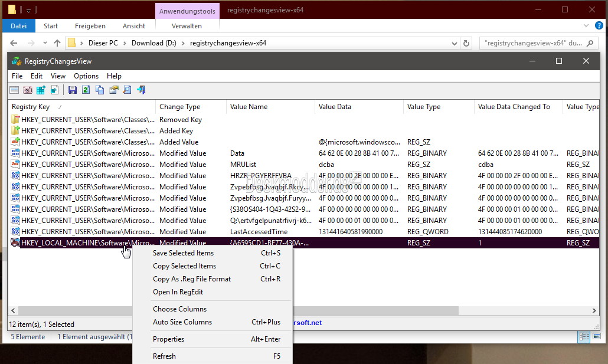The width and height of the screenshot is (608, 364).
Task: Click the Copy Selected Items toolbar icon
Action: [100, 90]
